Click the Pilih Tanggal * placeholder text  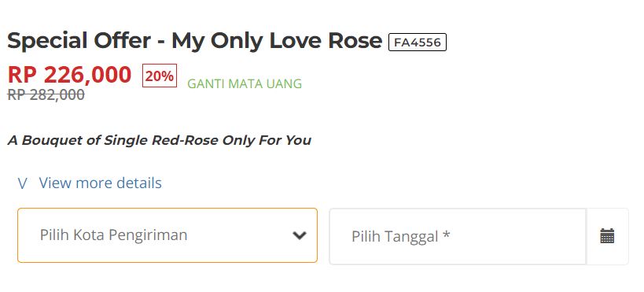(400, 237)
